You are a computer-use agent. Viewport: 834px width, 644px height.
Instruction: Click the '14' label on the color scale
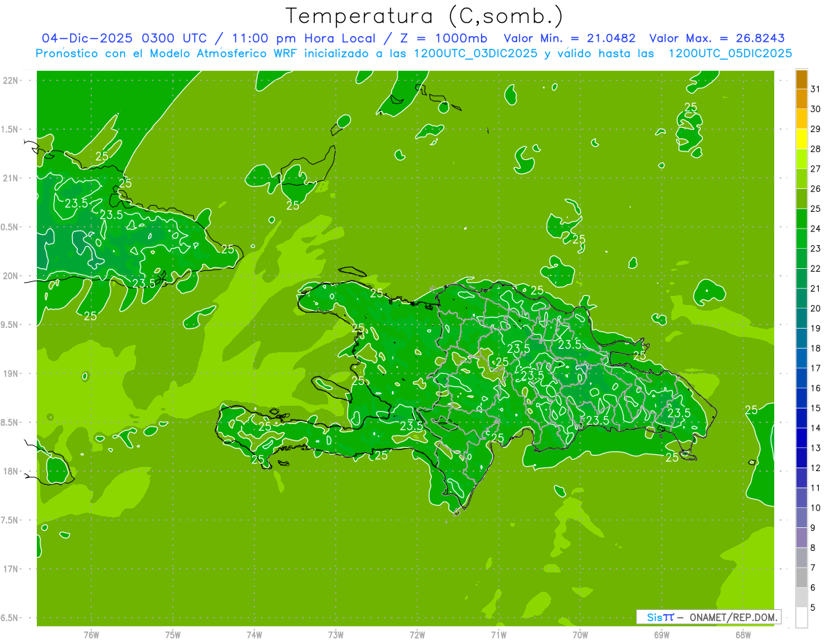(816, 428)
